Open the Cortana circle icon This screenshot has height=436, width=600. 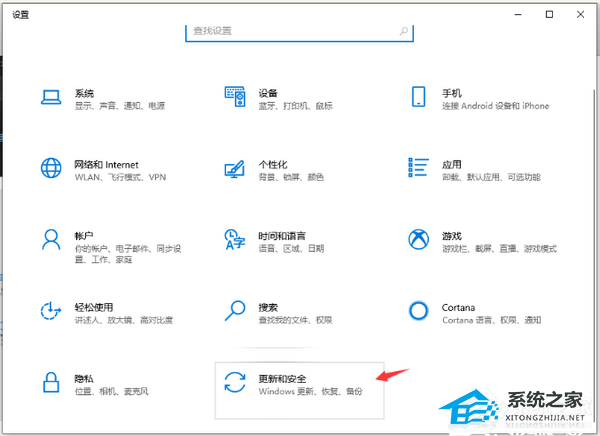[x=418, y=310]
